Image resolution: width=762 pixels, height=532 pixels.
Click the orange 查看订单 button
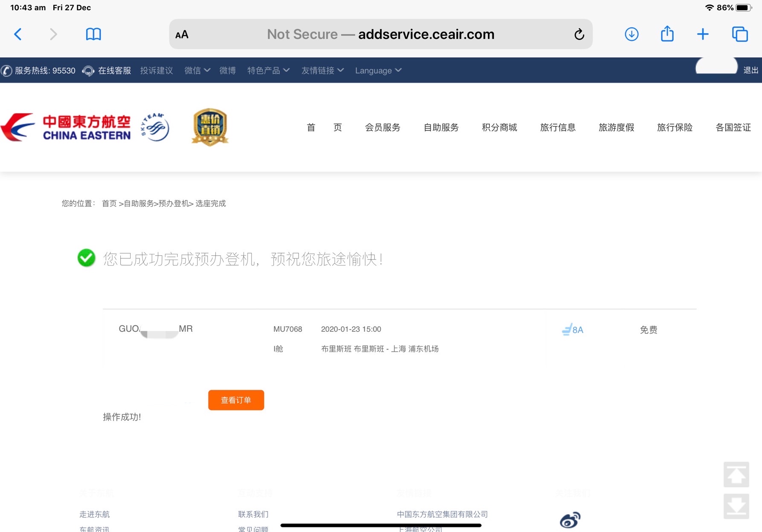236,400
